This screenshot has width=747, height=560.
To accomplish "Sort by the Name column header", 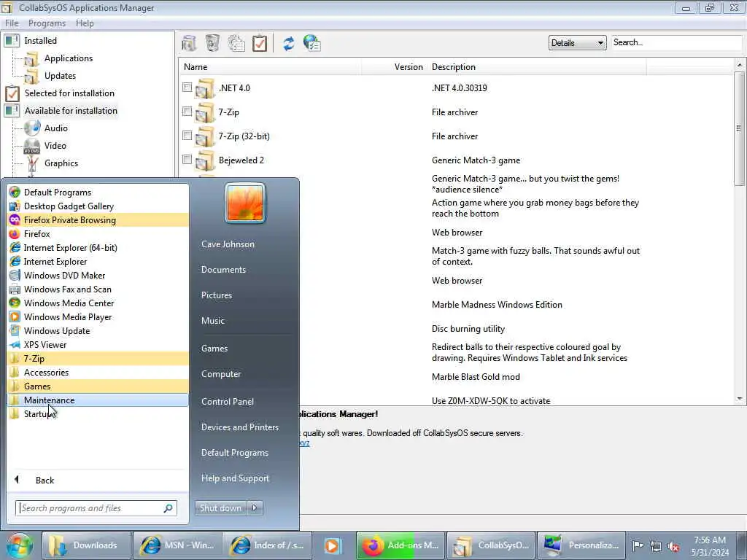I will pyautogui.click(x=270, y=66).
